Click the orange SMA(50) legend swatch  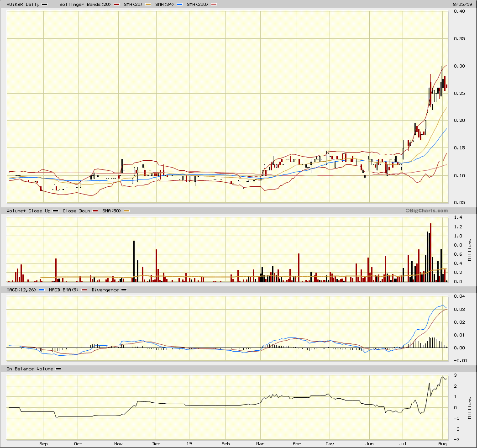127,211
